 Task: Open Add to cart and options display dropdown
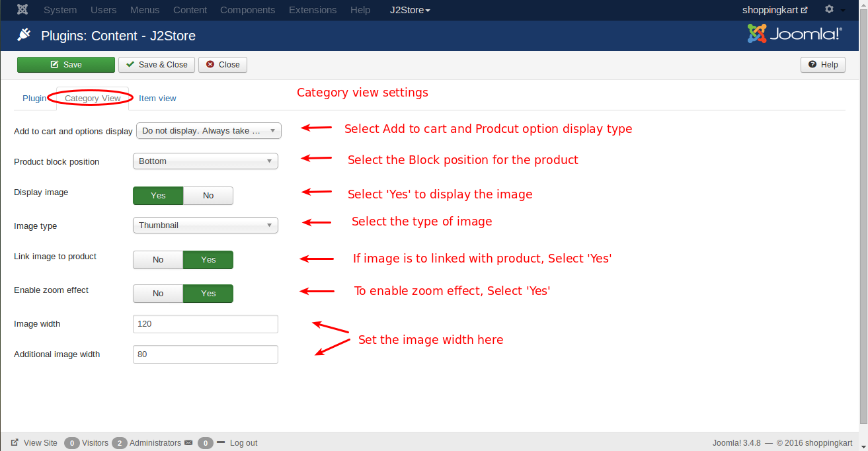[209, 131]
